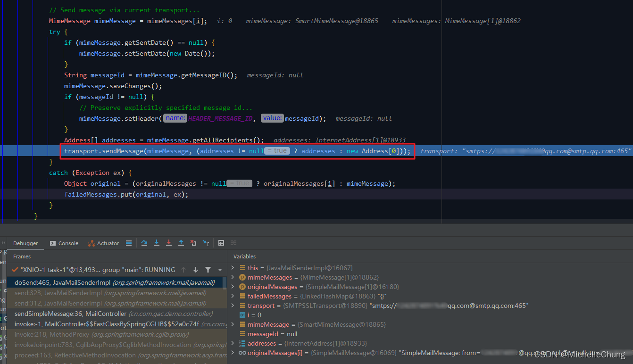
Task: Open the Actuator tab
Action: [103, 243]
